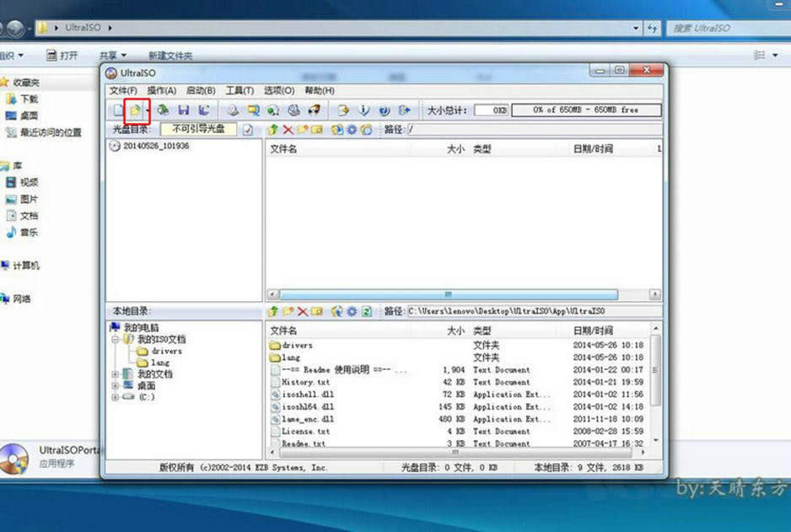This screenshot has height=532, width=791.
Task: Click the Exit icon at toolbar end
Action: pyautogui.click(x=405, y=110)
